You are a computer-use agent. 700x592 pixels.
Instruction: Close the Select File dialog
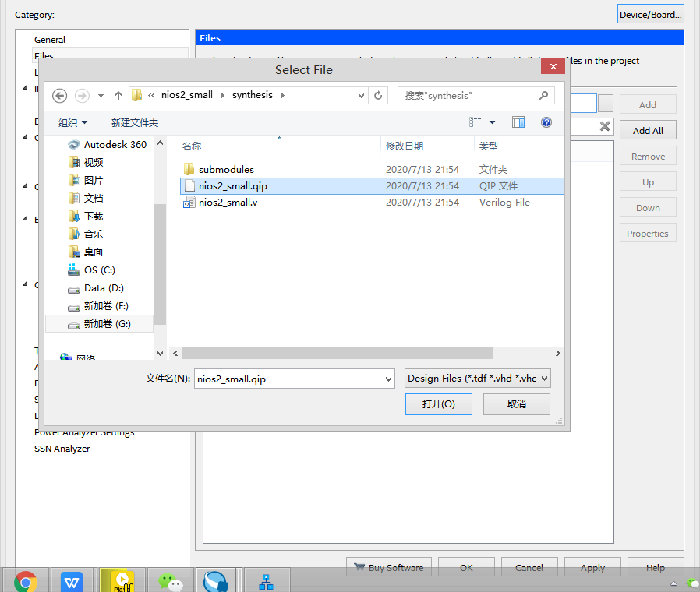[553, 66]
